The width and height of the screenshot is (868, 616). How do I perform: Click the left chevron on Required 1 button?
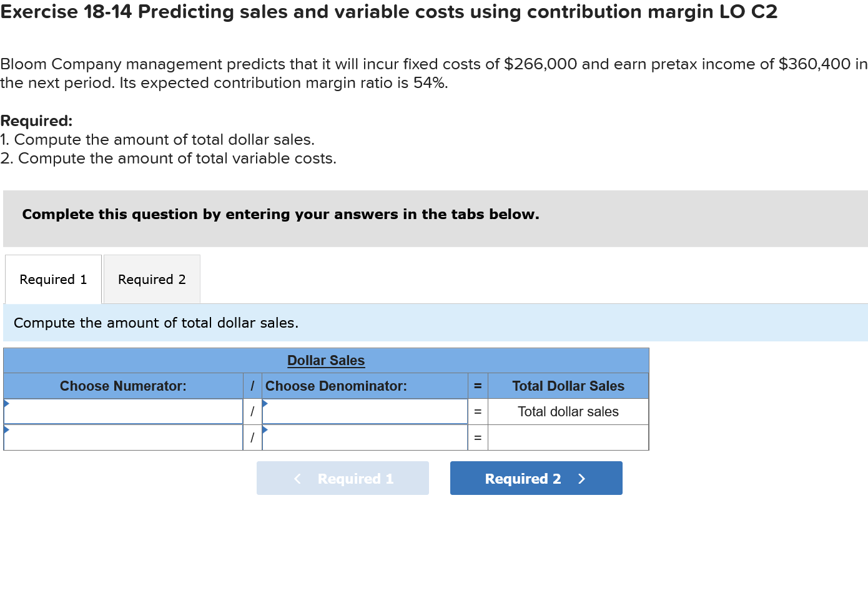297,478
